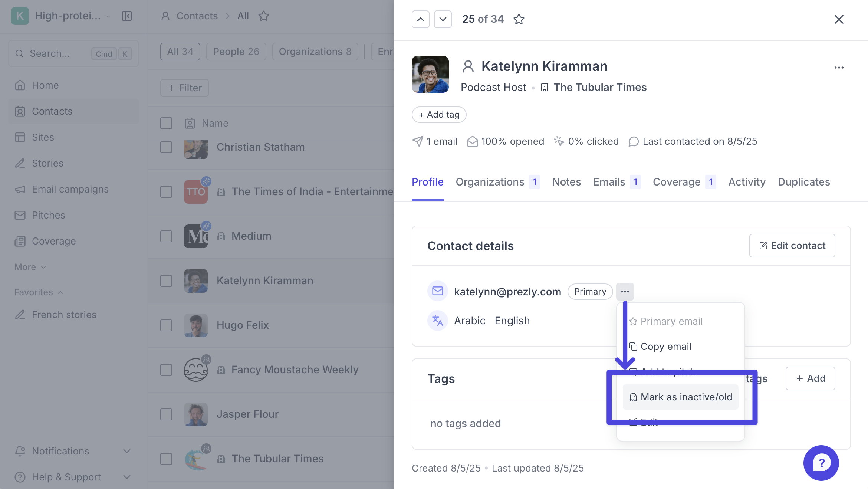Click email three-dot menu beside Primary badge
Image resolution: width=868 pixels, height=489 pixels.
625,292
